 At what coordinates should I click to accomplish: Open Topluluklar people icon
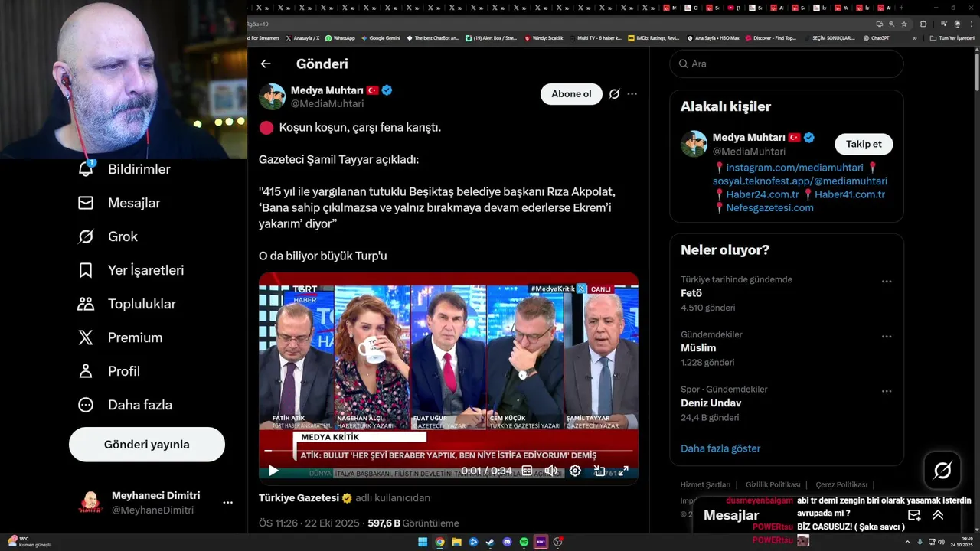point(86,304)
